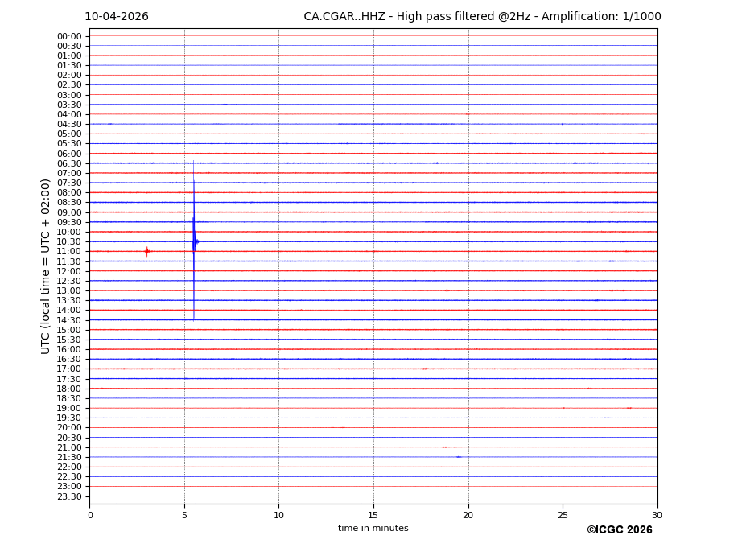Click the ©ICGC 2026 copyright text
746x560 pixels.
coord(619,530)
